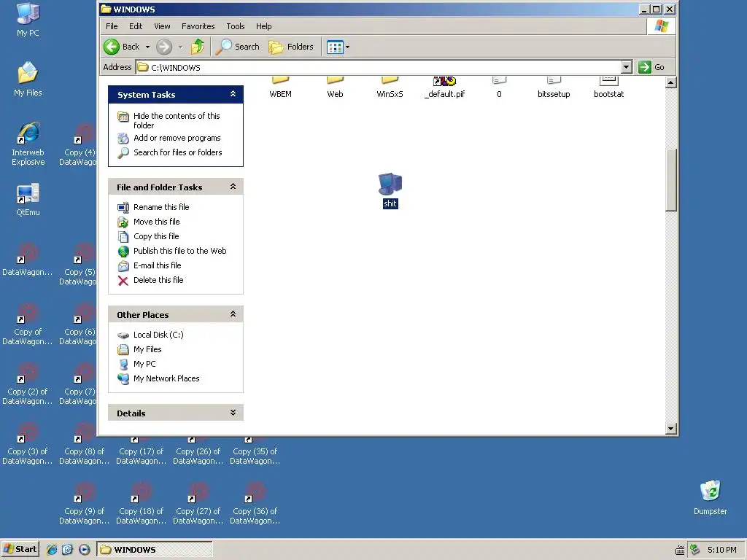This screenshot has height=560, width=747.
Task: Select the bootstat file
Action: tap(609, 87)
